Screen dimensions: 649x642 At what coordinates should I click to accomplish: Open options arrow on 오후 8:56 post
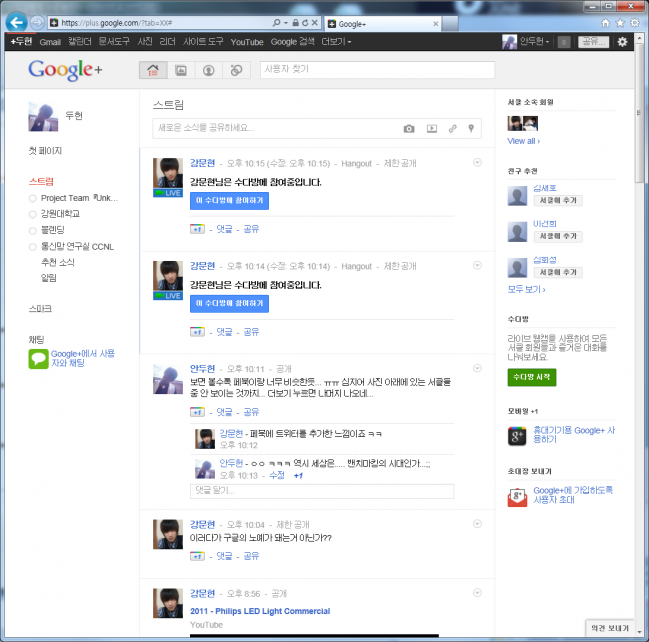[x=477, y=593]
